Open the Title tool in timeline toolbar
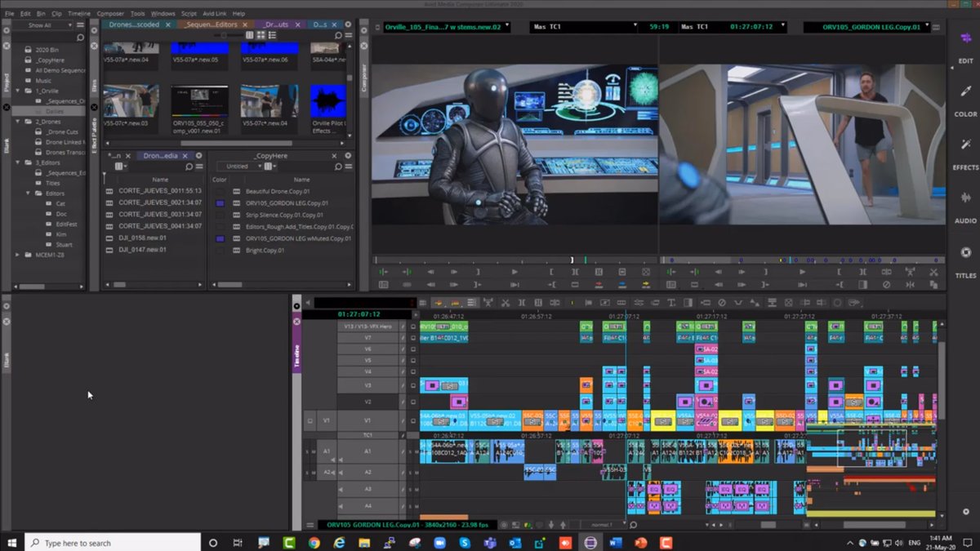The width and height of the screenshot is (980, 551). click(x=670, y=303)
